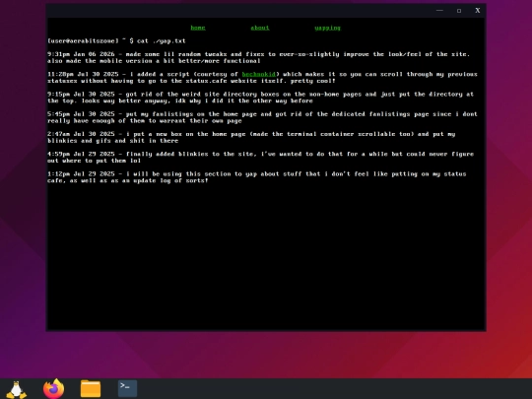Open the file manager folder icon
532x399 pixels.
(91, 389)
